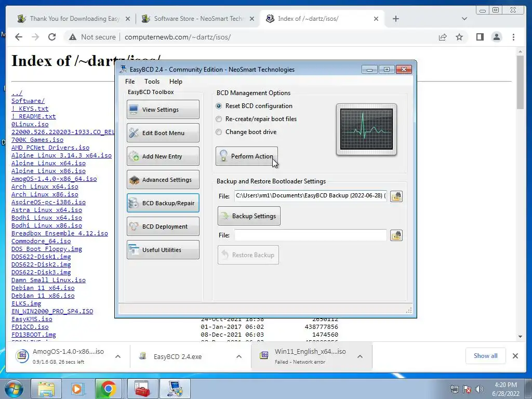Viewport: 532px width, 399px height.
Task: Click the page vertical scrollbar thumb
Action: click(x=520, y=82)
